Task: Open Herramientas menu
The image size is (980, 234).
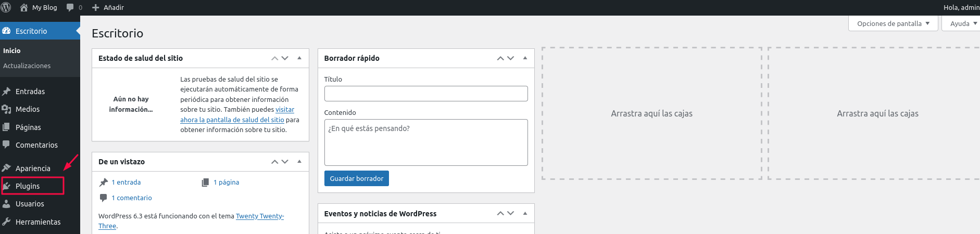Action: click(x=40, y=222)
